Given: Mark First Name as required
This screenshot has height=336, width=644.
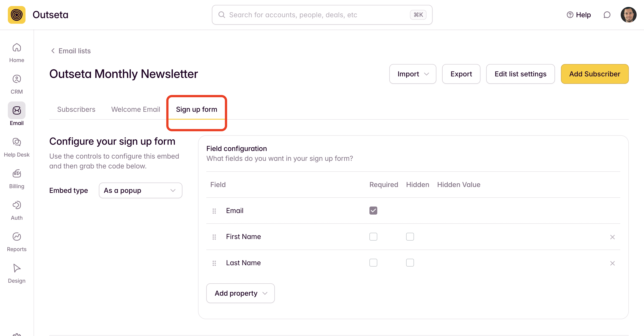Looking at the screenshot, I should [x=373, y=237].
